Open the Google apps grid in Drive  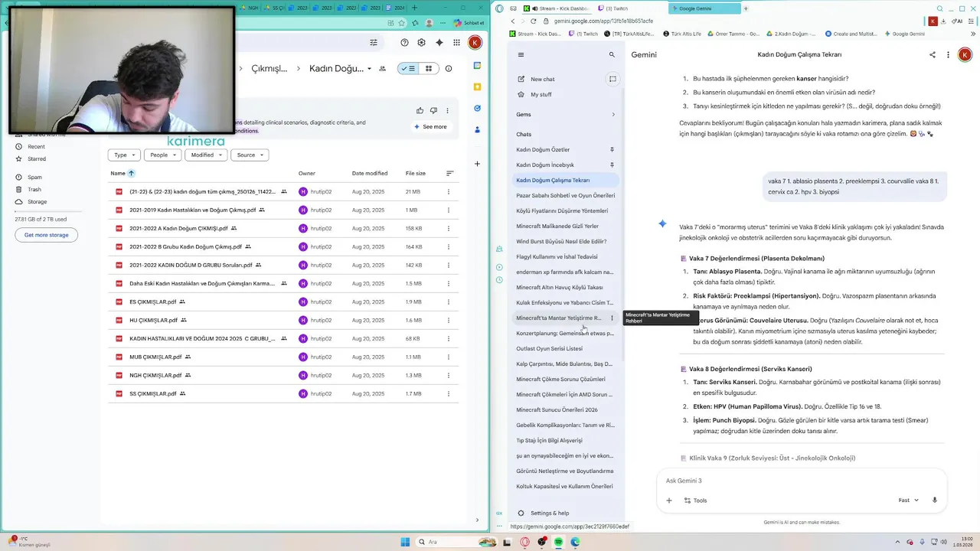click(x=457, y=43)
